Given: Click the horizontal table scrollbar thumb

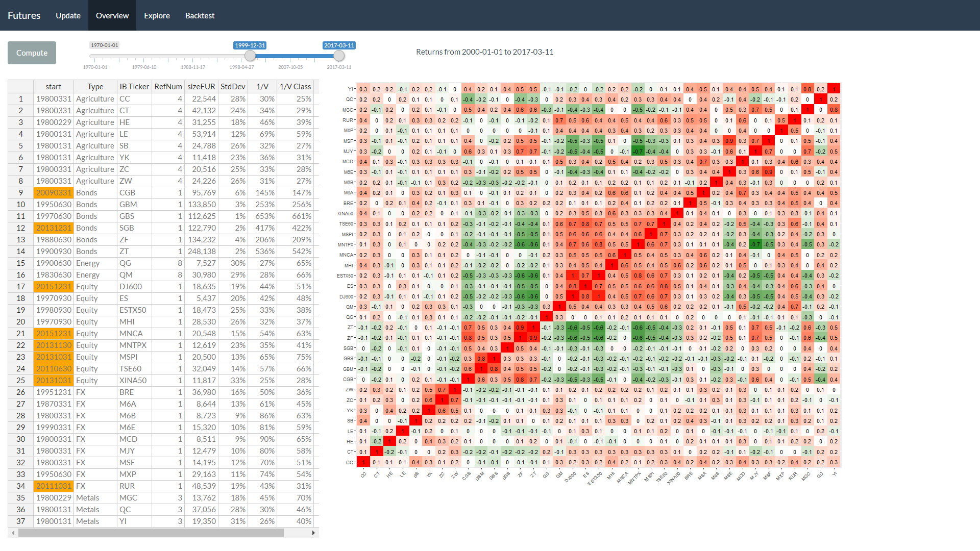Looking at the screenshot, I should tap(151, 533).
